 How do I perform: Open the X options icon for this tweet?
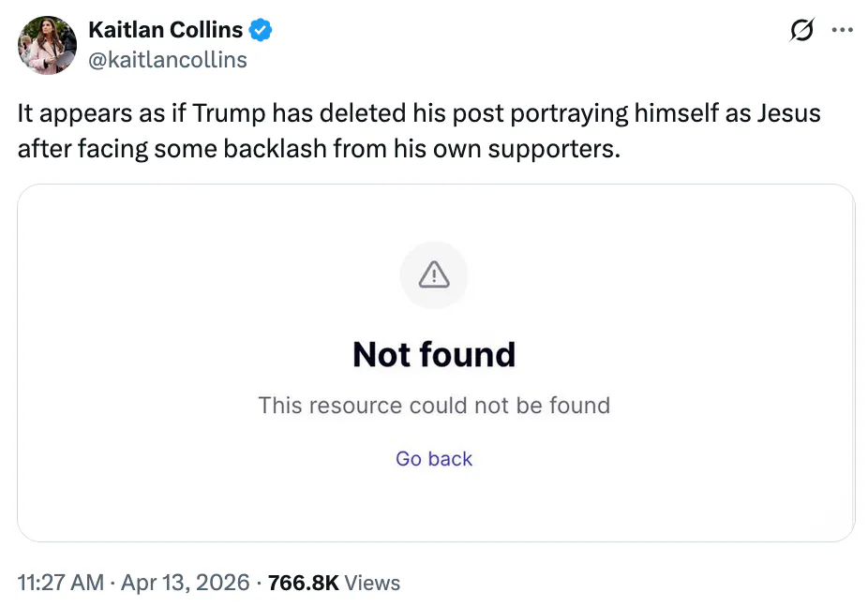pos(843,29)
